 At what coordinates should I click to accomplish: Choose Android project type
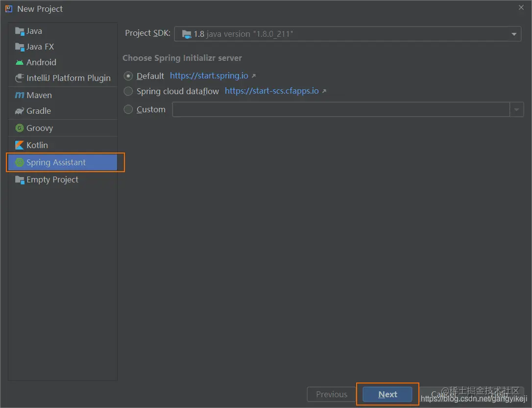point(63,62)
